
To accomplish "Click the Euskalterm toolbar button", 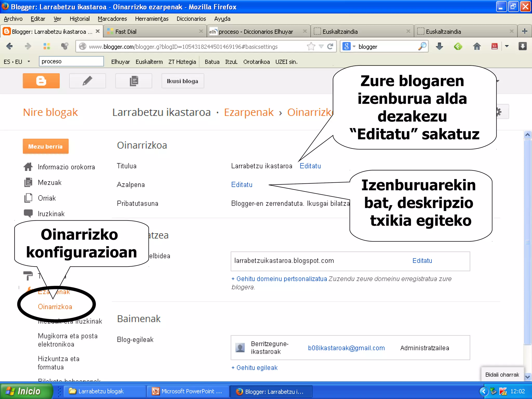I will pyautogui.click(x=149, y=62).
